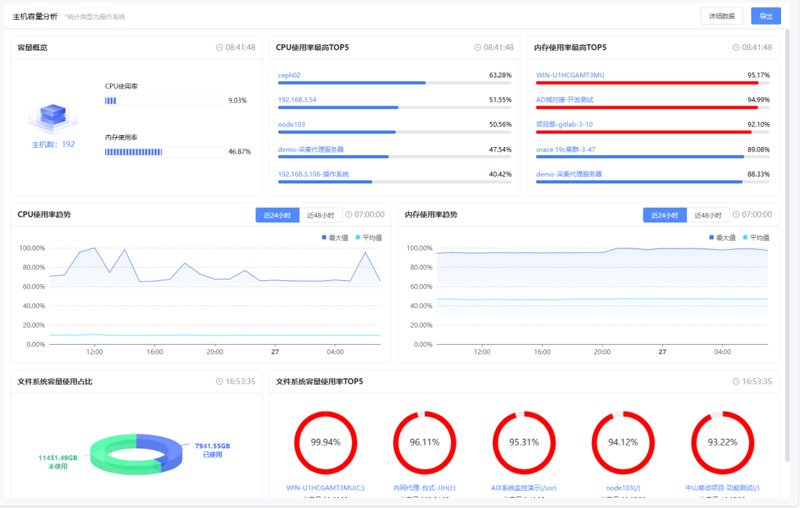This screenshot has width=800, height=508.
Task: Click clock icon in CPU使用率最高TOP5 header
Action: 478,47
